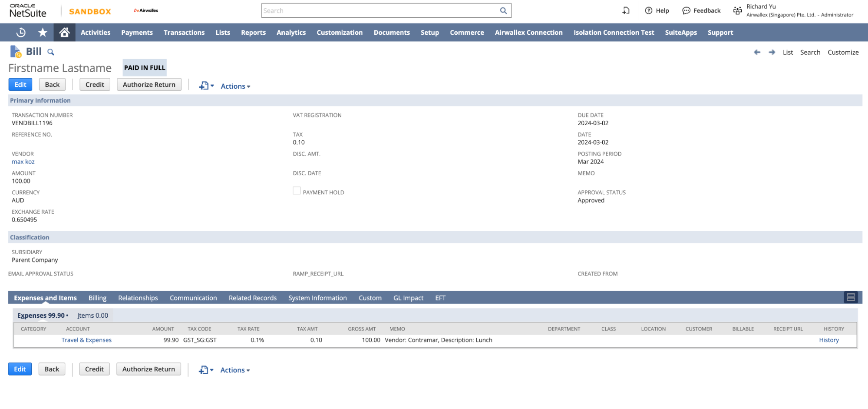Open the Help icon in header

tap(649, 11)
